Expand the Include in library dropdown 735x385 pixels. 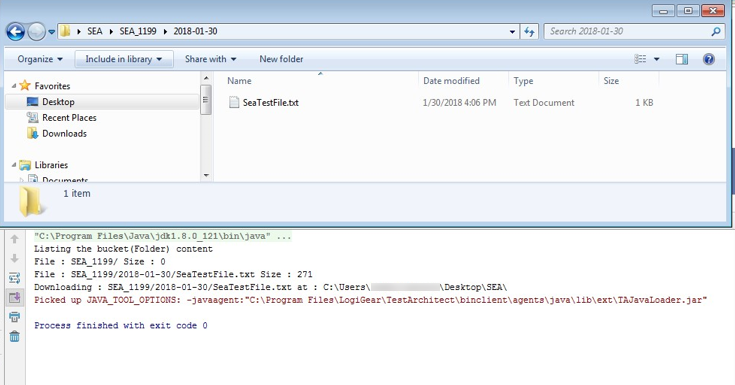124,59
